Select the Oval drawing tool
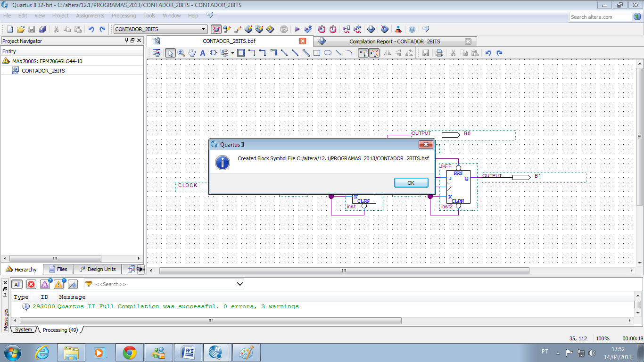 pos(328,53)
